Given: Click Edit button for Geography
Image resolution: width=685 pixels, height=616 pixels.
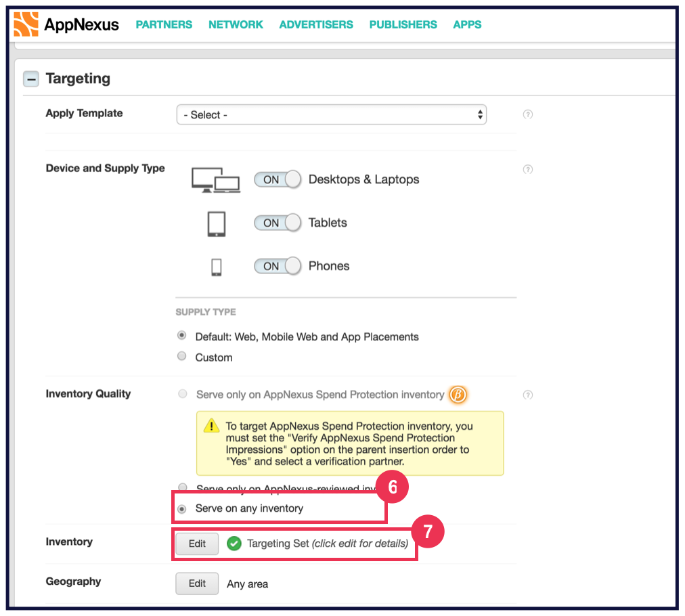Looking at the screenshot, I should (x=197, y=584).
